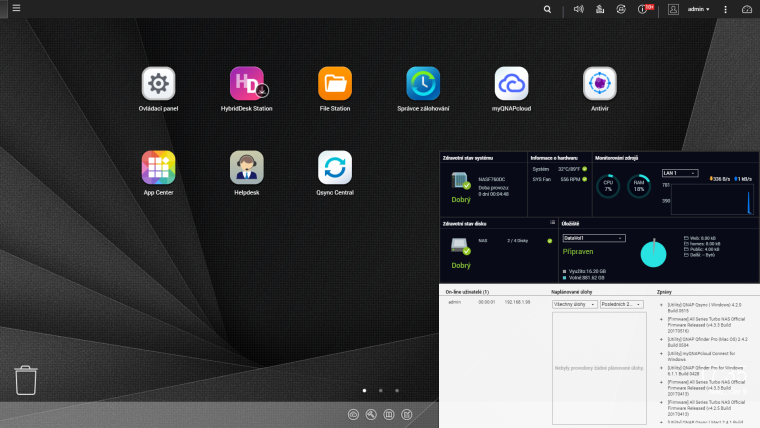Click Zdravotní stav disku heading

pyautogui.click(x=464, y=224)
